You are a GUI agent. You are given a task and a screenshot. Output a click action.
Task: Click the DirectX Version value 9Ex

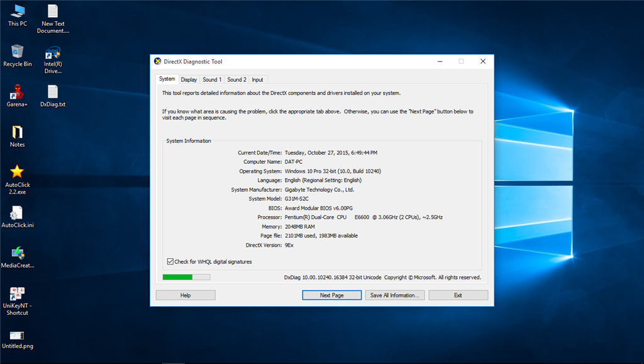289,245
